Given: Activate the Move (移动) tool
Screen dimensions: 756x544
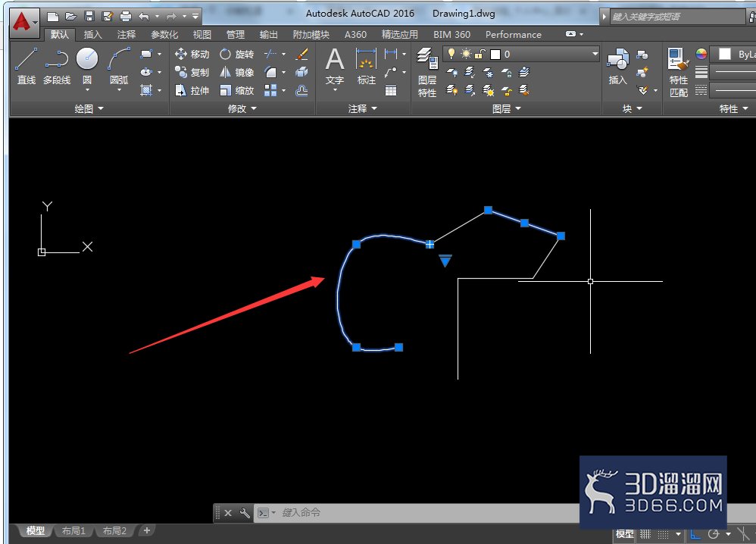Looking at the screenshot, I should coord(192,54).
